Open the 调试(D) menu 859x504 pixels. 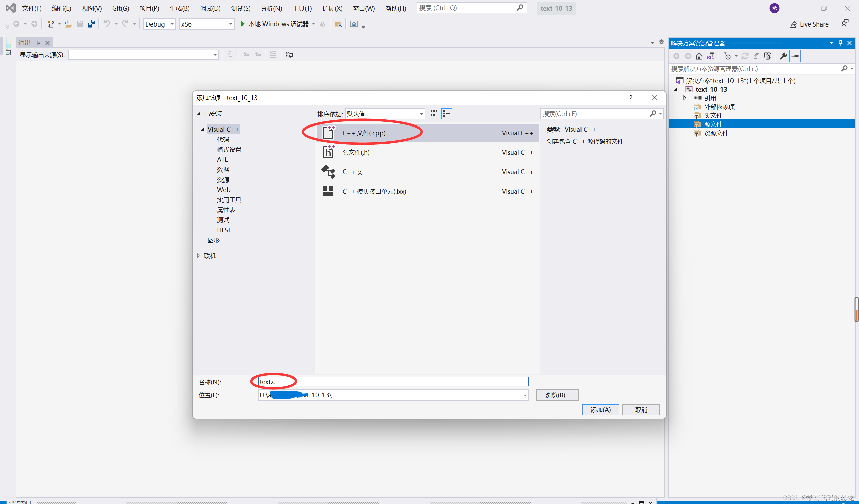click(210, 8)
